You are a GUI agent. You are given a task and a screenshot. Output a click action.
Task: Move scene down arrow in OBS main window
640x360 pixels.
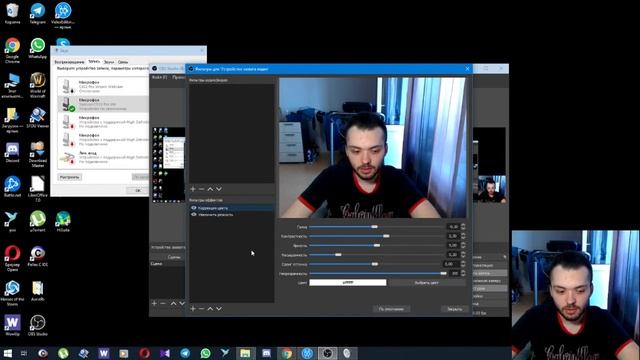coord(182,303)
